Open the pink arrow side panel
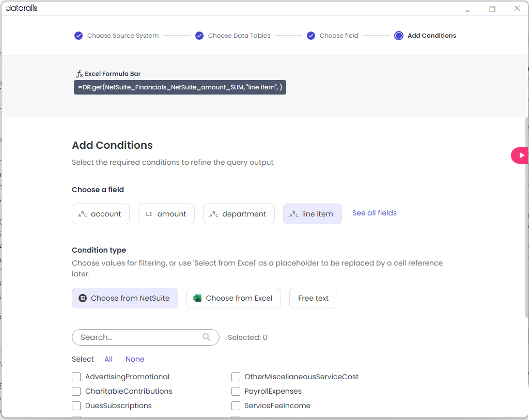This screenshot has width=529, height=420. (x=520, y=155)
